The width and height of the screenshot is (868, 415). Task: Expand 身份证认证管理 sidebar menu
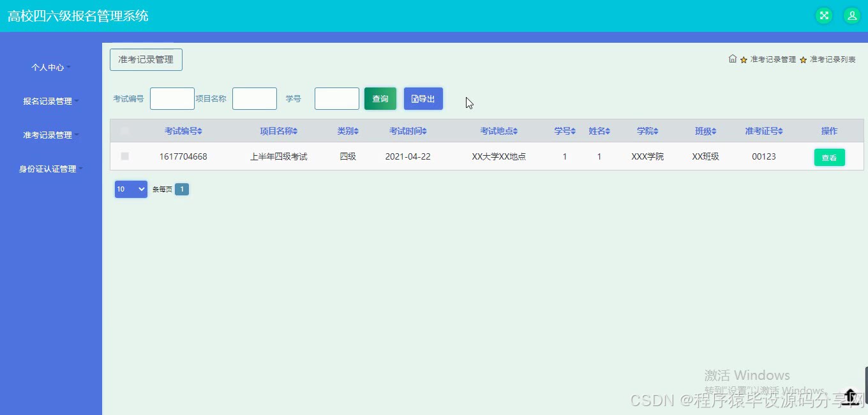(x=51, y=169)
